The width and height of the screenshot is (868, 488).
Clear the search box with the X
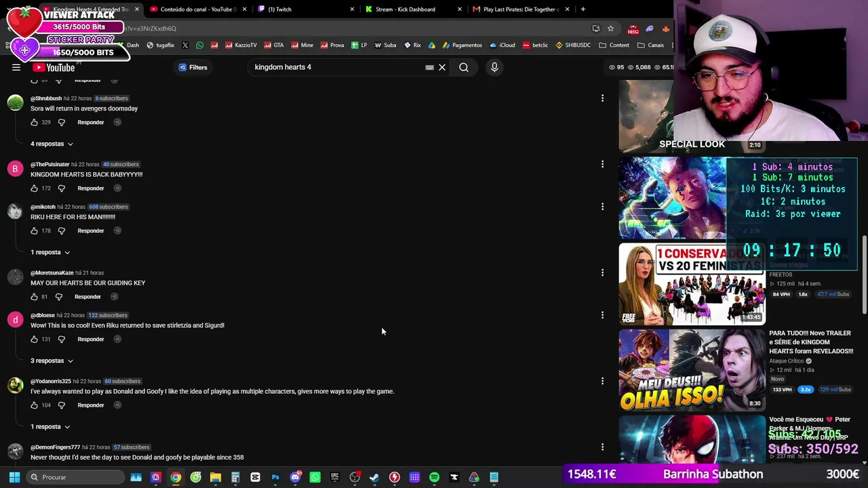tap(442, 67)
